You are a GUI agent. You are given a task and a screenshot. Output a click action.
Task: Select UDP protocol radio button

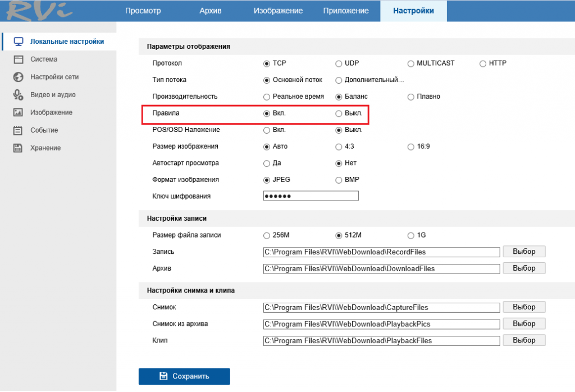pos(339,63)
